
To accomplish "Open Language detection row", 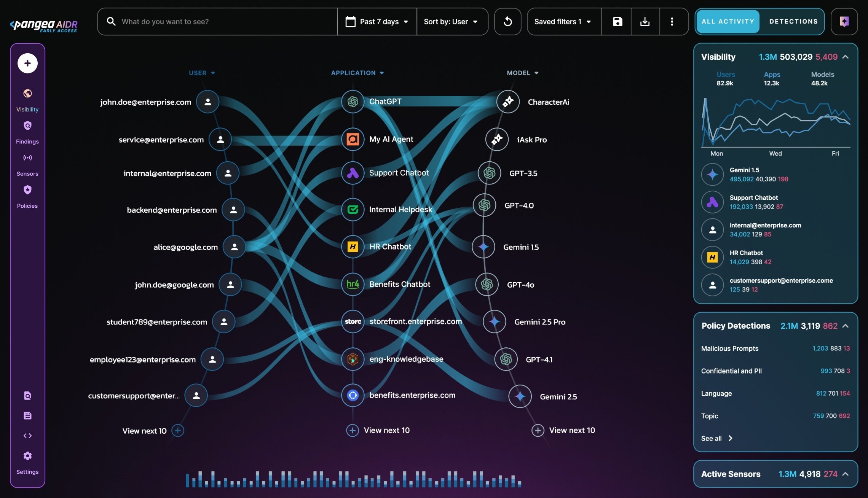I will coord(775,393).
